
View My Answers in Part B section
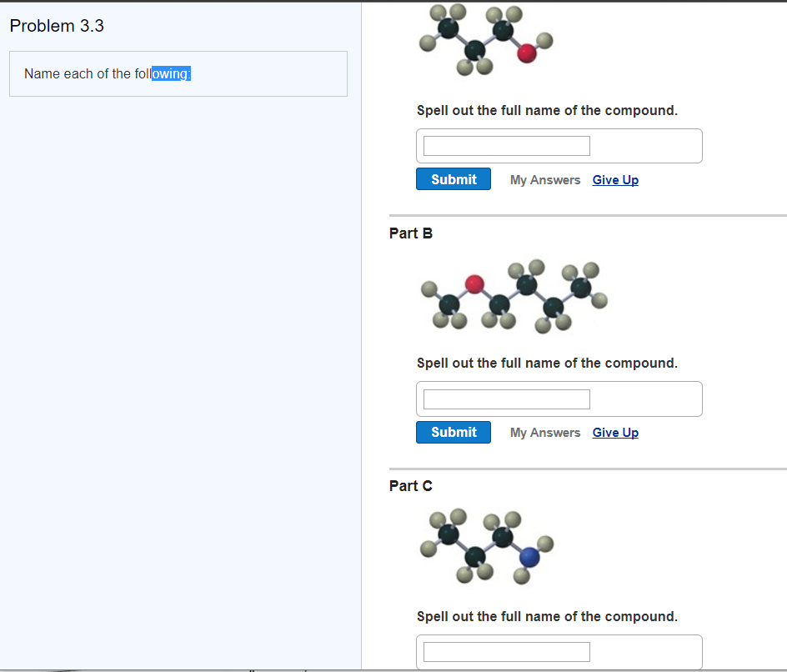[x=545, y=433]
